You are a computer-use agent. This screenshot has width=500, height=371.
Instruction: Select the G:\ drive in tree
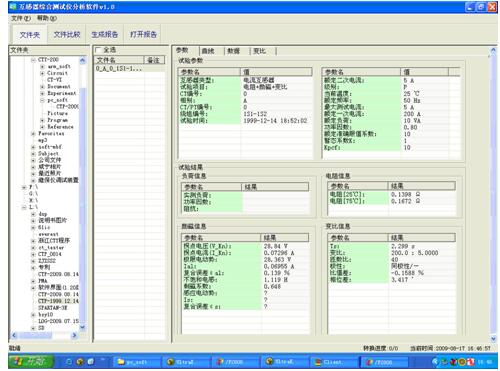coord(33,194)
